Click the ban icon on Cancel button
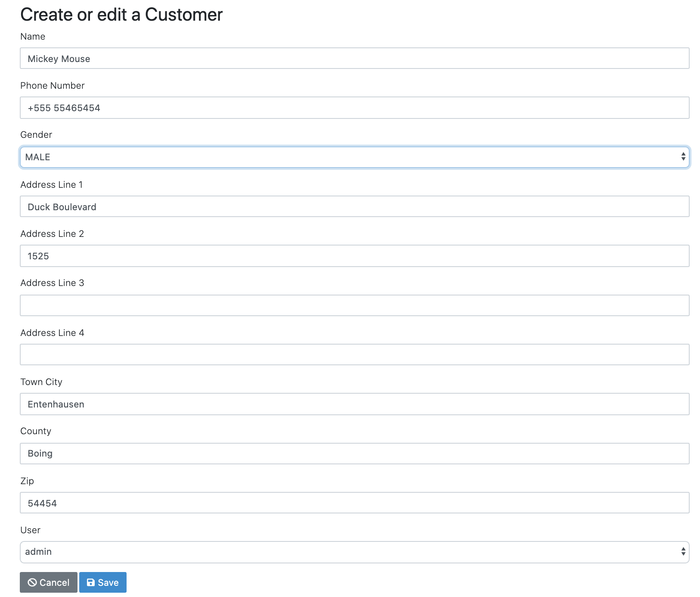The width and height of the screenshot is (700, 597). pos(32,582)
